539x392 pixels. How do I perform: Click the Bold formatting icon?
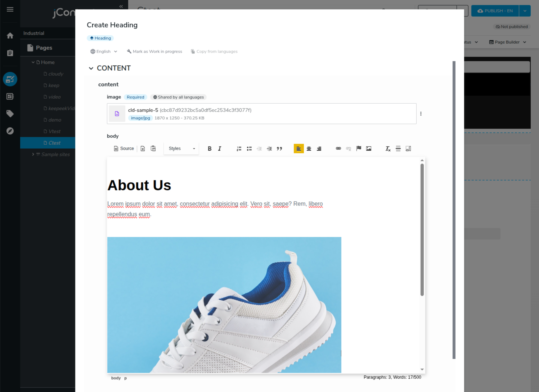click(x=209, y=149)
